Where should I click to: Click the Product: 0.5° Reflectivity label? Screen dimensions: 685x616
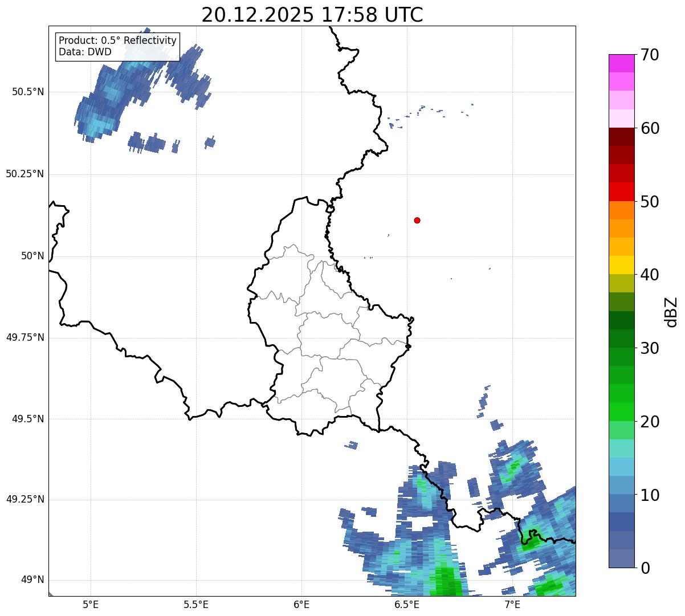(x=117, y=41)
